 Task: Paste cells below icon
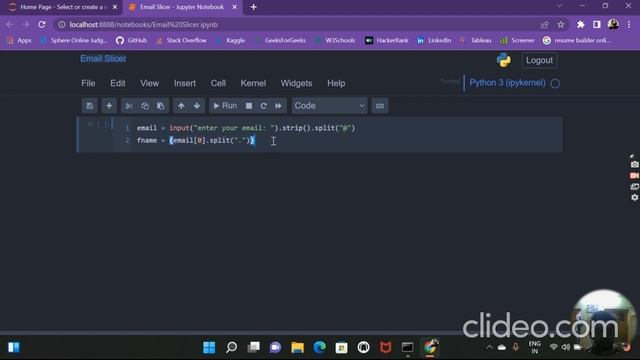coord(161,106)
